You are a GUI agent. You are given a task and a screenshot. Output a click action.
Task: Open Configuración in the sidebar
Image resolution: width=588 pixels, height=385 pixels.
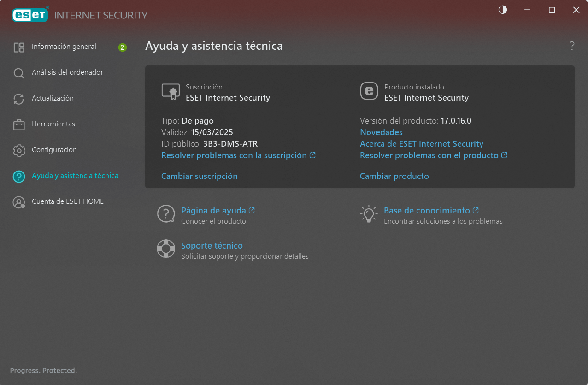point(54,150)
